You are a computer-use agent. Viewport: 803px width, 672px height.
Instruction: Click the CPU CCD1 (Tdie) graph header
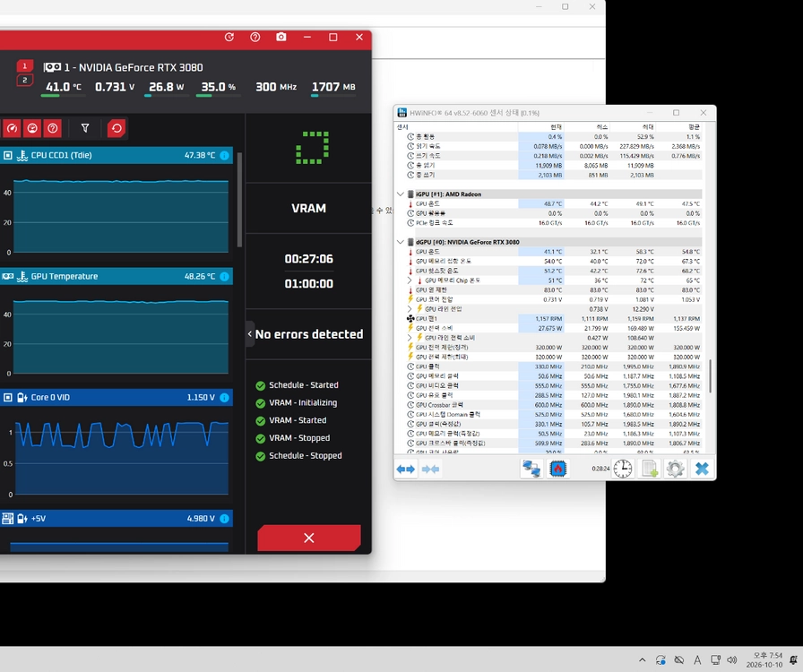coord(117,155)
